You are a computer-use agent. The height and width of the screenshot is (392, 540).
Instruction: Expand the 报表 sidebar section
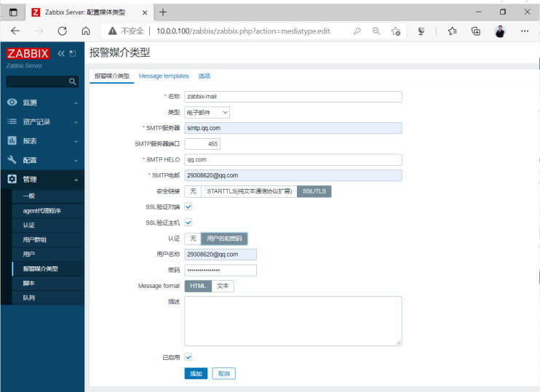tap(76, 141)
